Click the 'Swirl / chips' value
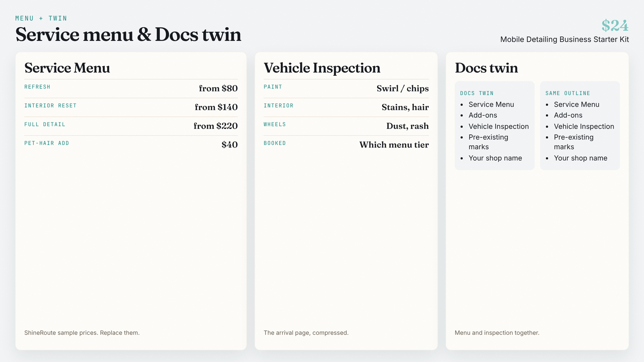 (403, 88)
